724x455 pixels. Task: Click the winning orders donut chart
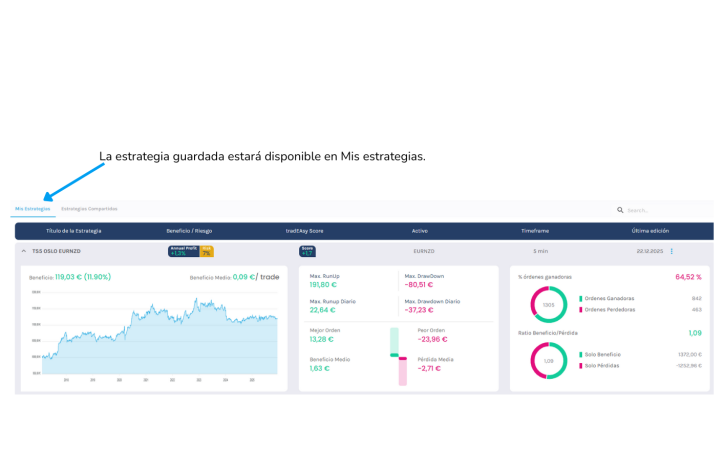548,304
